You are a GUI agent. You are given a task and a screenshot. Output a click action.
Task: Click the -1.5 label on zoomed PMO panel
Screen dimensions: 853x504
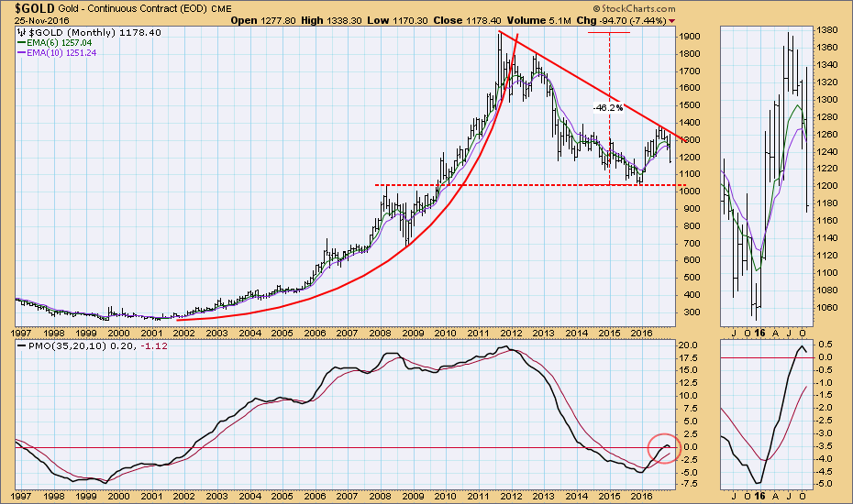825,395
